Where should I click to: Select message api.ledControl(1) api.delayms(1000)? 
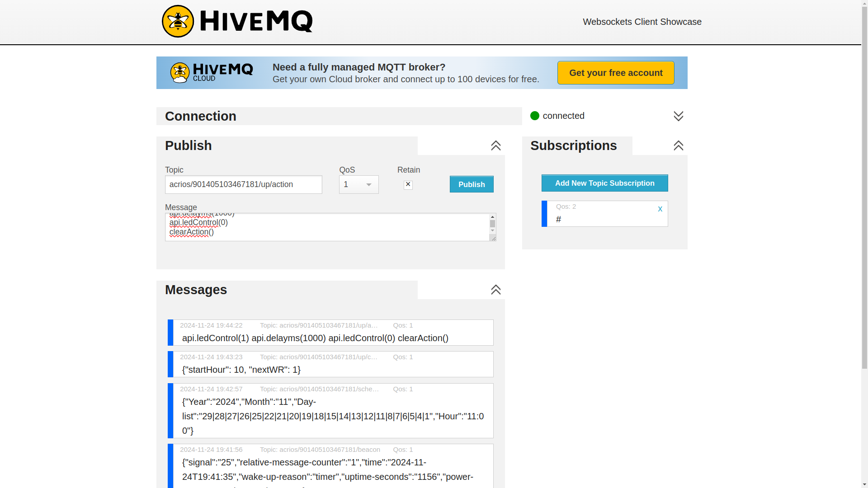[330, 333]
